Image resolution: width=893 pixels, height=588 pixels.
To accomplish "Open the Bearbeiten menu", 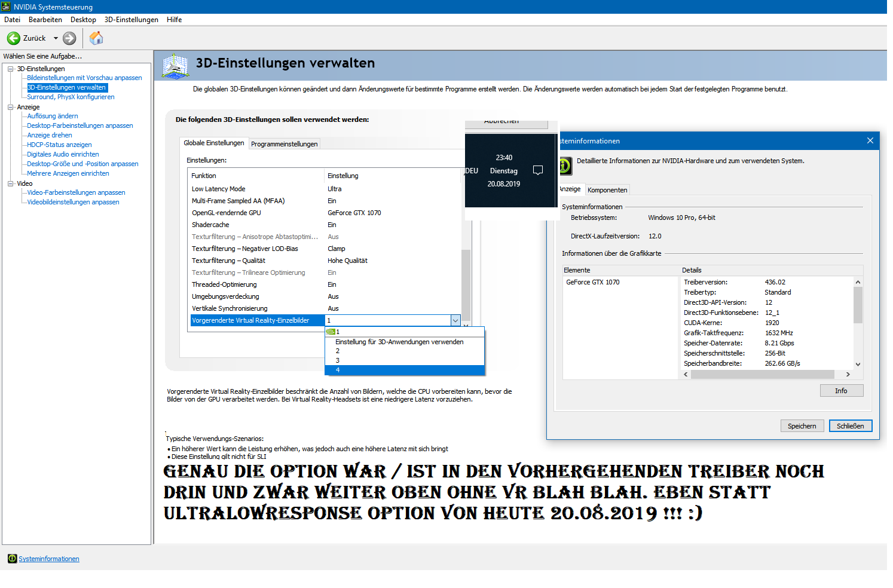I will [x=45, y=20].
